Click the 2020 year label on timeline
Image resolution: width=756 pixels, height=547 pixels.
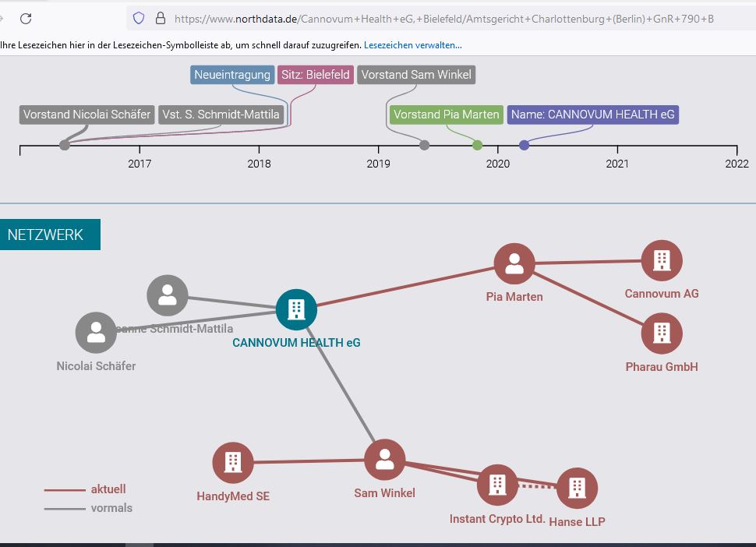[498, 164]
